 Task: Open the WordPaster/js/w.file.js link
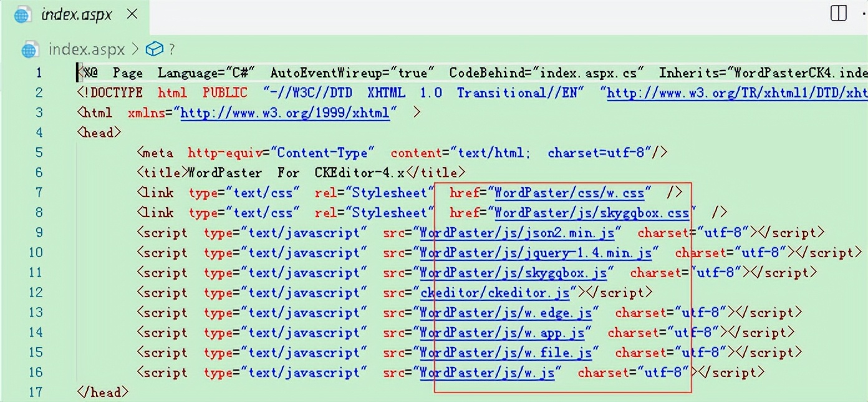(x=506, y=353)
